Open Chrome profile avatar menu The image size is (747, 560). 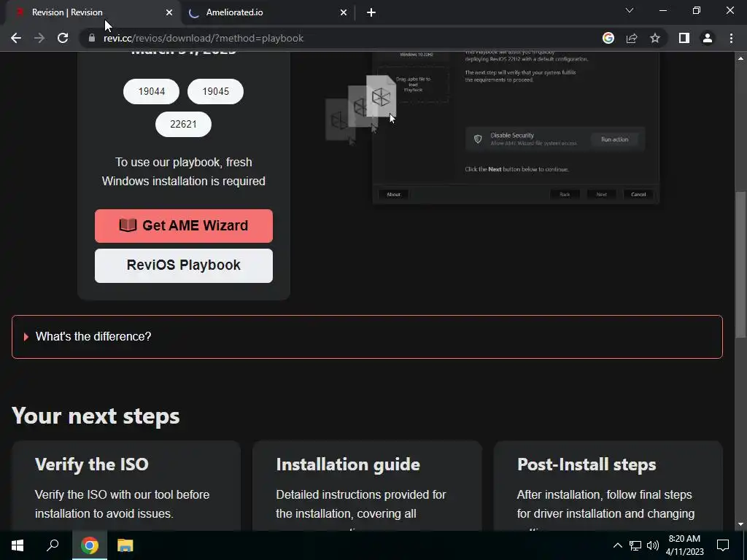[708, 38]
